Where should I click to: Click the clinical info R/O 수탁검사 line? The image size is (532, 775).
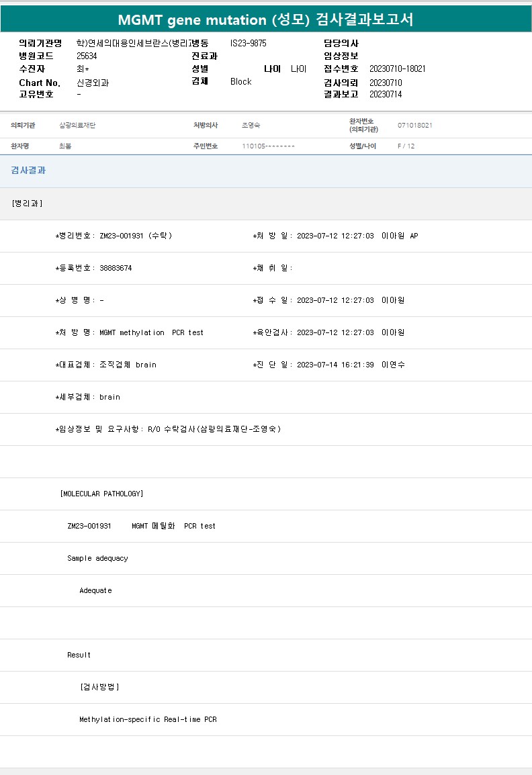click(x=168, y=429)
